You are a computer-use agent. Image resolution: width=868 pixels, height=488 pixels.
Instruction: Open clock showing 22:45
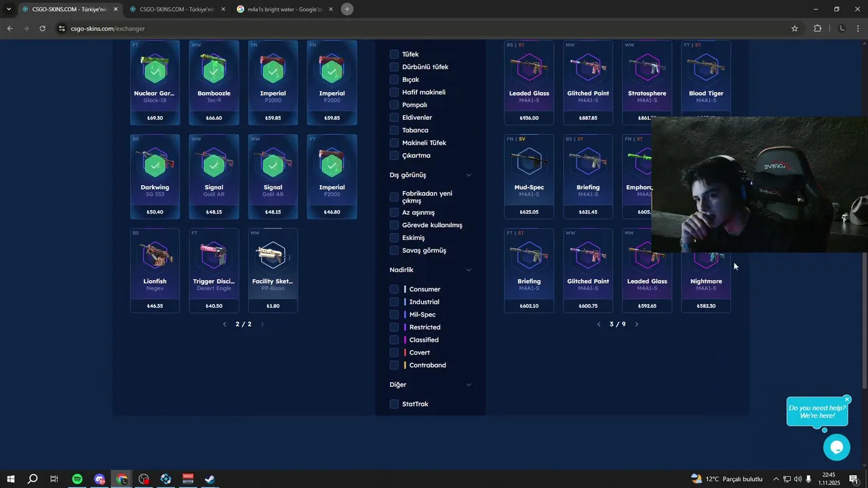(x=829, y=479)
